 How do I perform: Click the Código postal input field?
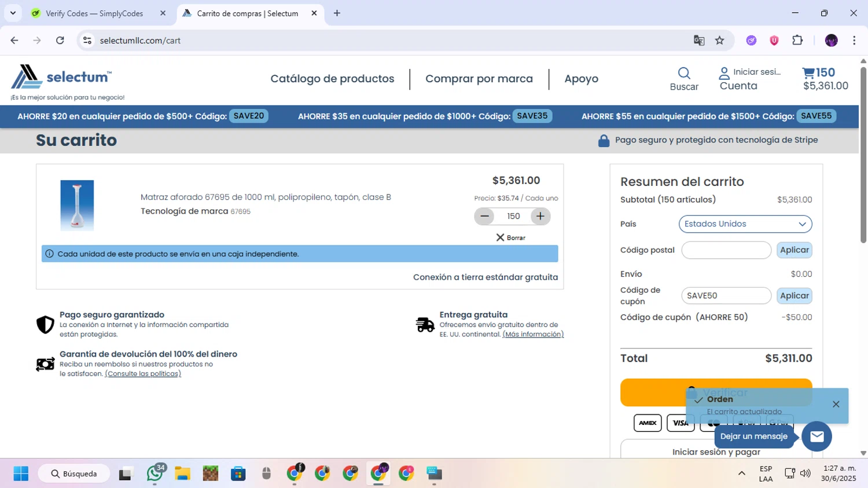click(x=726, y=250)
